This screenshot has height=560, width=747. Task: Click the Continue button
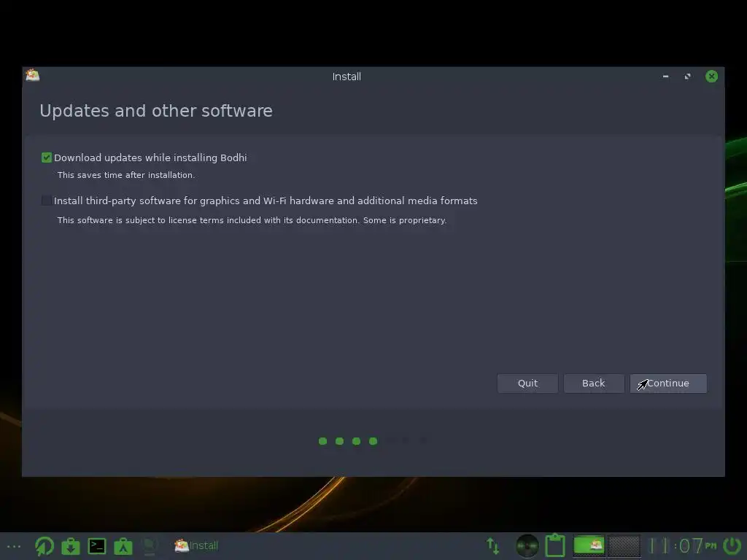668,384
